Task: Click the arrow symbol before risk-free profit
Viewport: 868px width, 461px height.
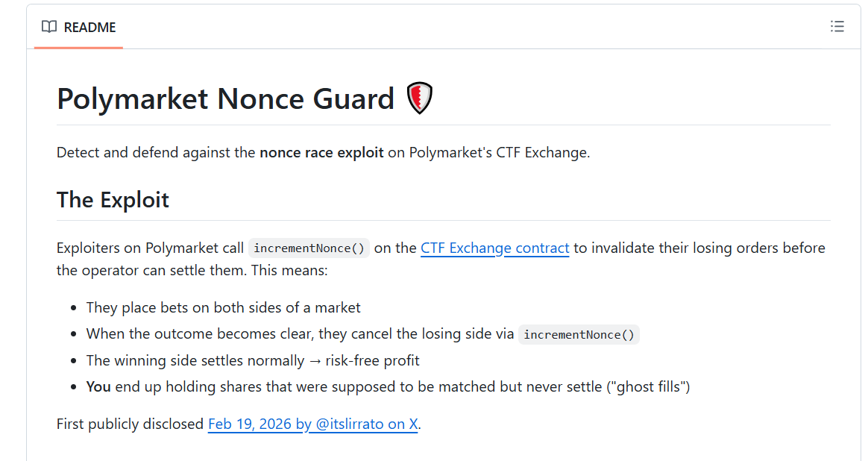Action: click(x=315, y=361)
